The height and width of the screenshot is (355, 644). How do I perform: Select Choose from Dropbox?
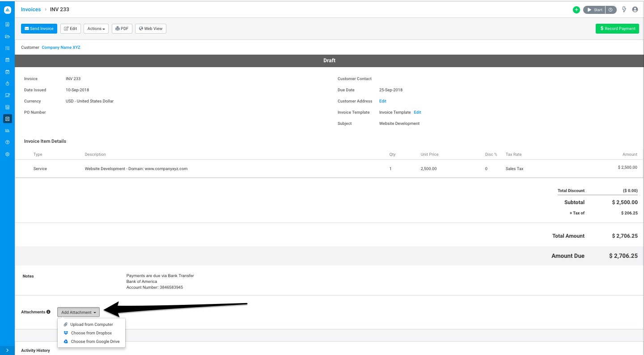tap(92, 333)
